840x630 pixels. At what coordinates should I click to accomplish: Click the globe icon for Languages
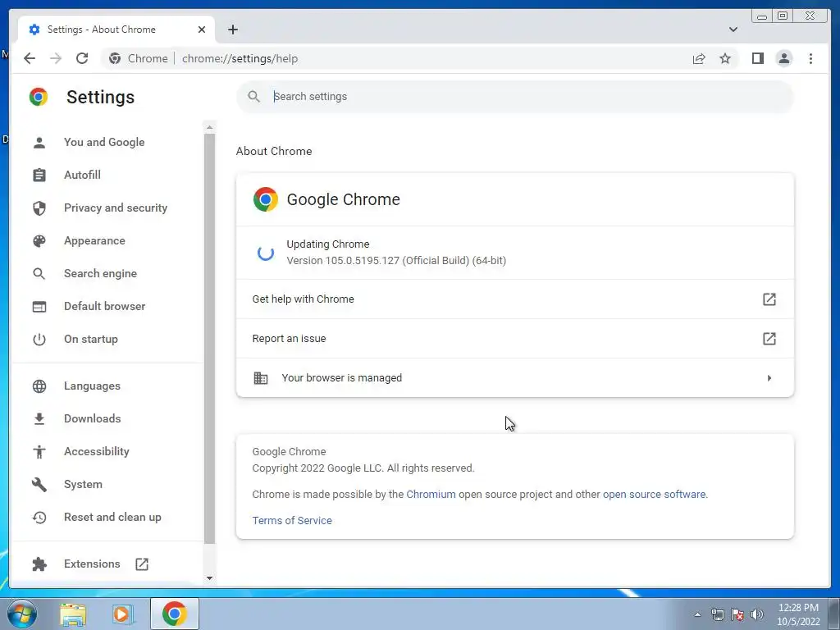[x=39, y=386]
